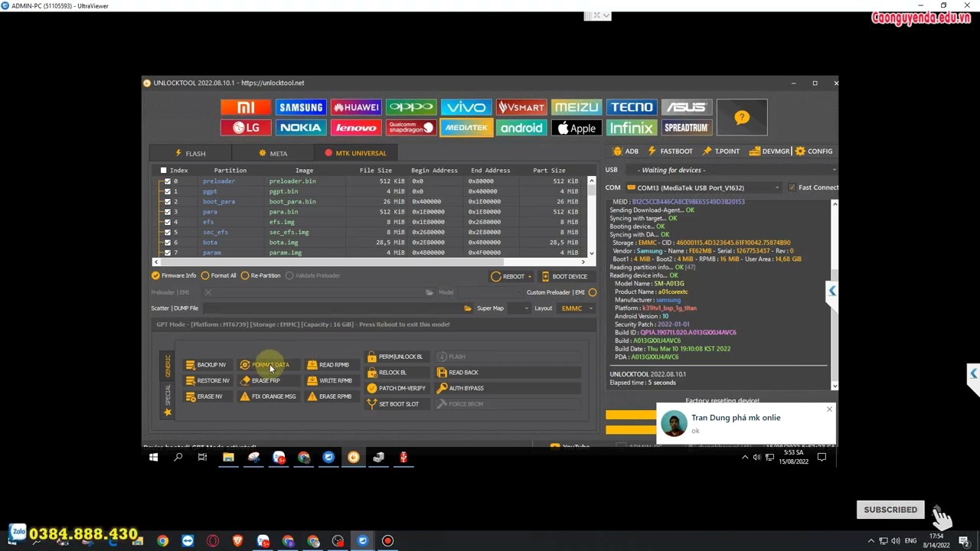Screen dimensions: 980x551
Task: Switch to the FLASH tab
Action: [x=190, y=153]
